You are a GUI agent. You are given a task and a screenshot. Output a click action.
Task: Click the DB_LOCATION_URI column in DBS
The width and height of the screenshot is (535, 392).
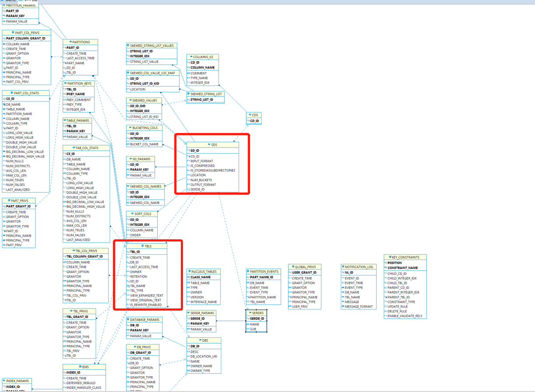(204, 356)
